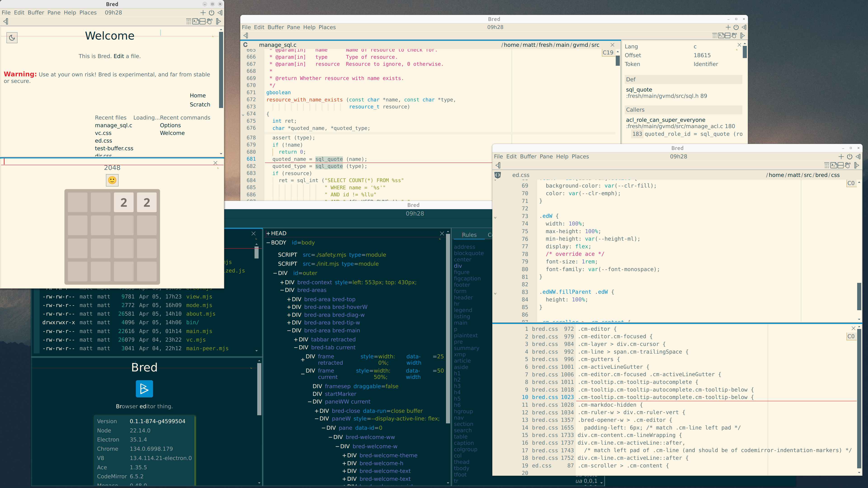Click the power icon in Welcome window
Screen dimensions: 868x488
click(x=211, y=13)
